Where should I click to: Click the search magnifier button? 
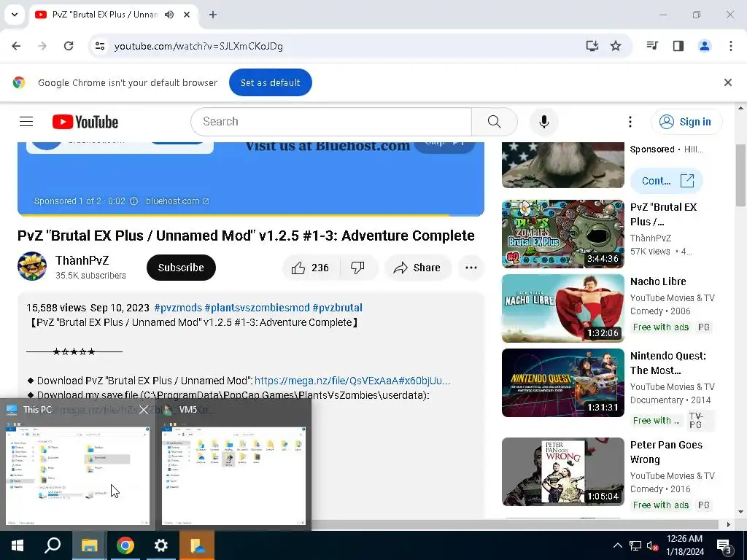tap(495, 122)
